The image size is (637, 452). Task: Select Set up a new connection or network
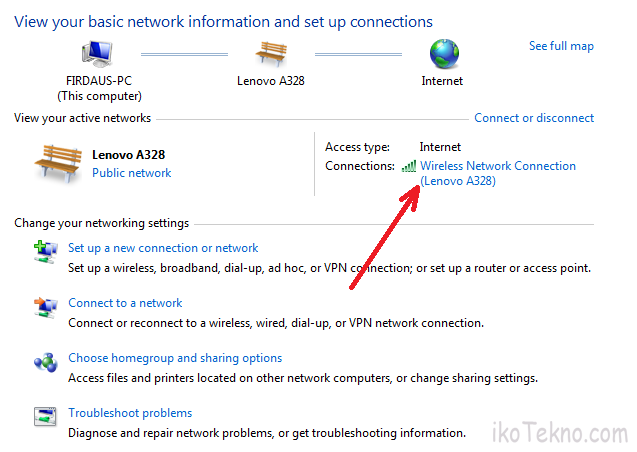coord(163,248)
